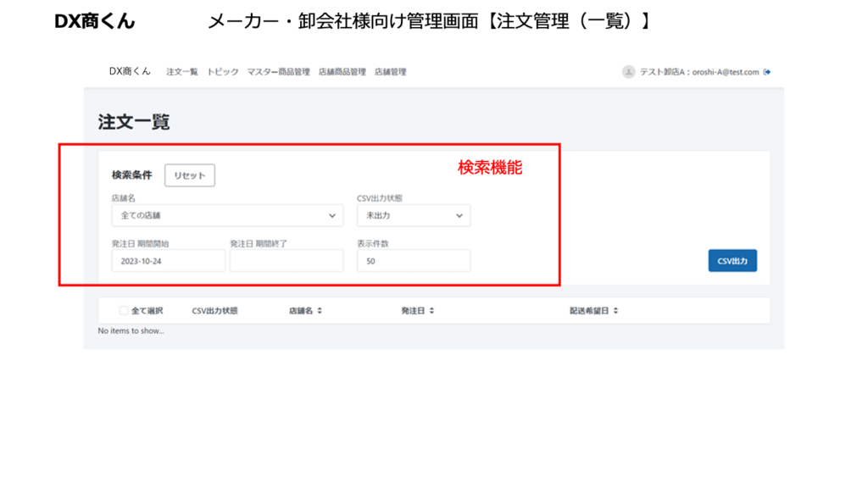Sort by 店舗名 using its sort arrows
The height and width of the screenshot is (488, 868).
(x=320, y=311)
